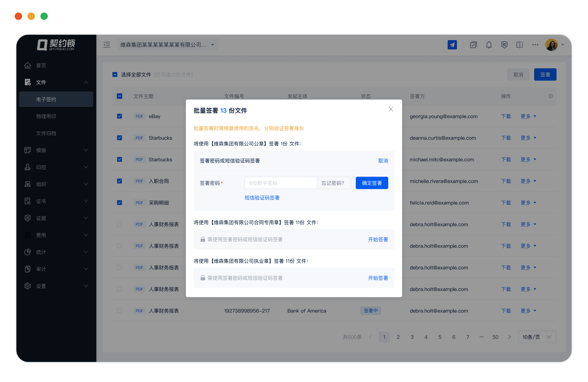Open the 10条/页 page size dropdown
The height and width of the screenshot is (382, 588).
(x=537, y=337)
